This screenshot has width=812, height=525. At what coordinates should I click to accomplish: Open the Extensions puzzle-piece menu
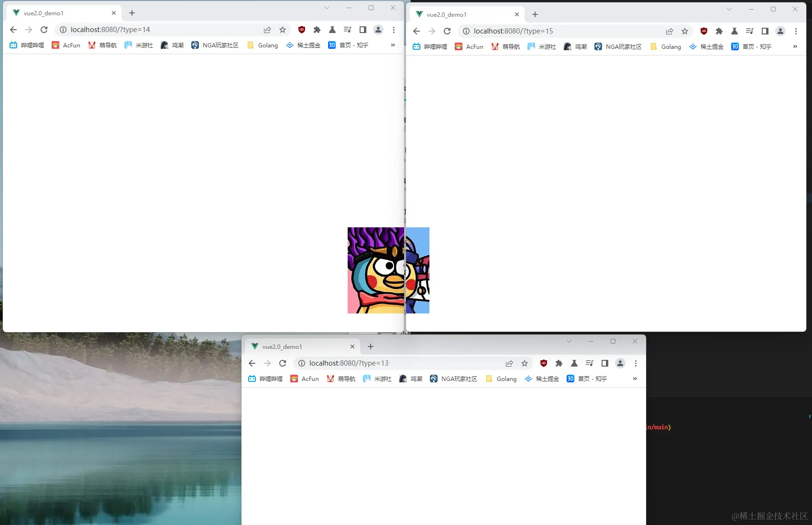tap(317, 30)
